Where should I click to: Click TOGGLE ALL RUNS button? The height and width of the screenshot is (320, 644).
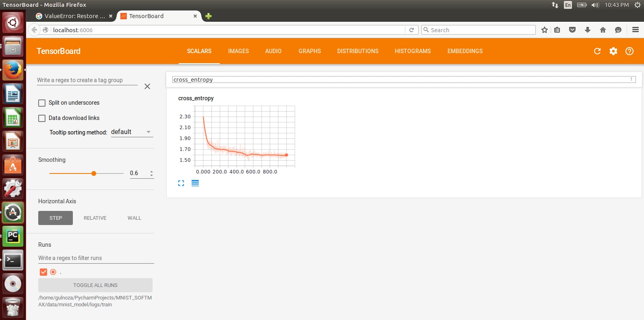point(95,285)
